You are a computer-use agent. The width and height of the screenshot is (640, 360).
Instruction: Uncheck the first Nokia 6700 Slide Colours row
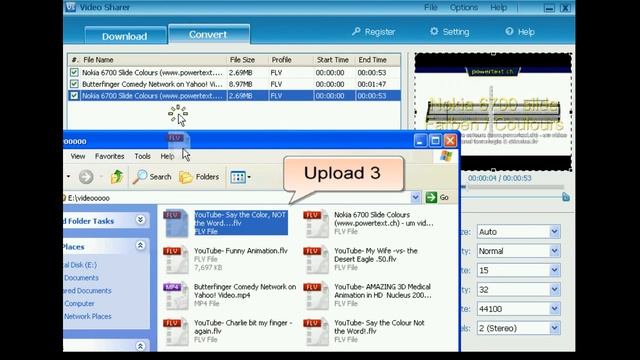74,73
